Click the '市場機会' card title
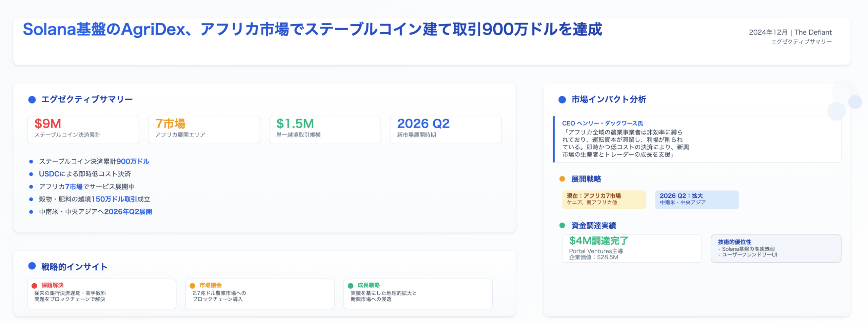 point(210,285)
